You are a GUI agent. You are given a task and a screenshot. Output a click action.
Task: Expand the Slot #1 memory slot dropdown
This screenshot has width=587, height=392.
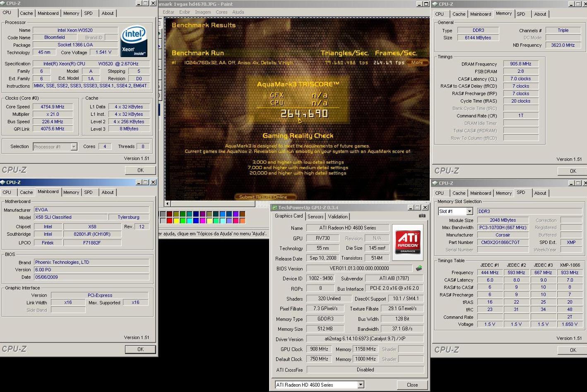[x=469, y=211]
